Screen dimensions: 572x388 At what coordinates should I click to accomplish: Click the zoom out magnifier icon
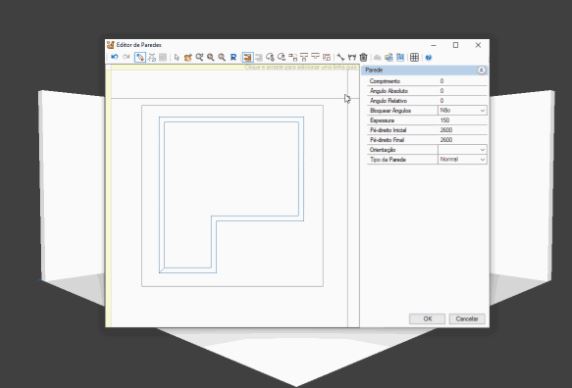(x=222, y=57)
